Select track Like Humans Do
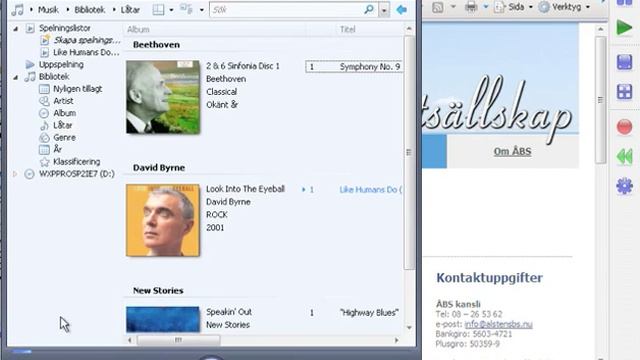640x360 pixels. pos(371,189)
